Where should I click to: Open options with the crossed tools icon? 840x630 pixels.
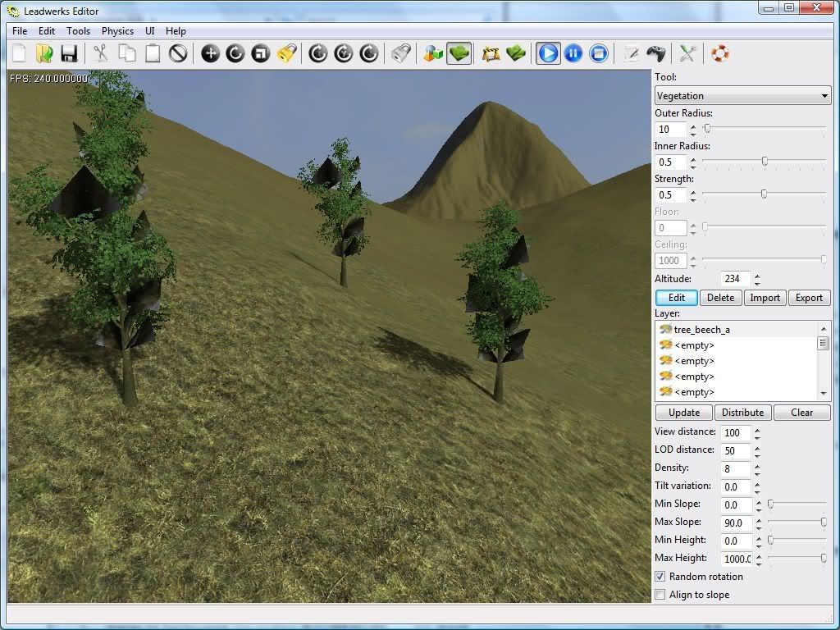coord(688,53)
